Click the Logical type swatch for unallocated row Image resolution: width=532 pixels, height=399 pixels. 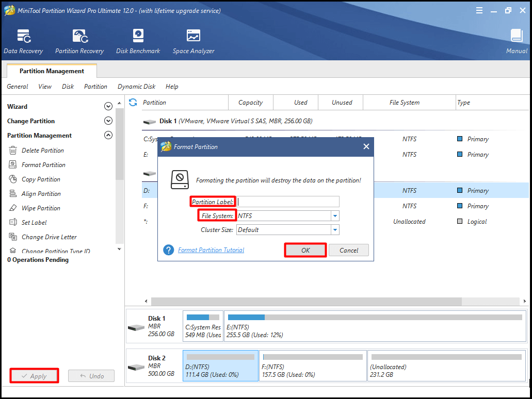coord(460,221)
